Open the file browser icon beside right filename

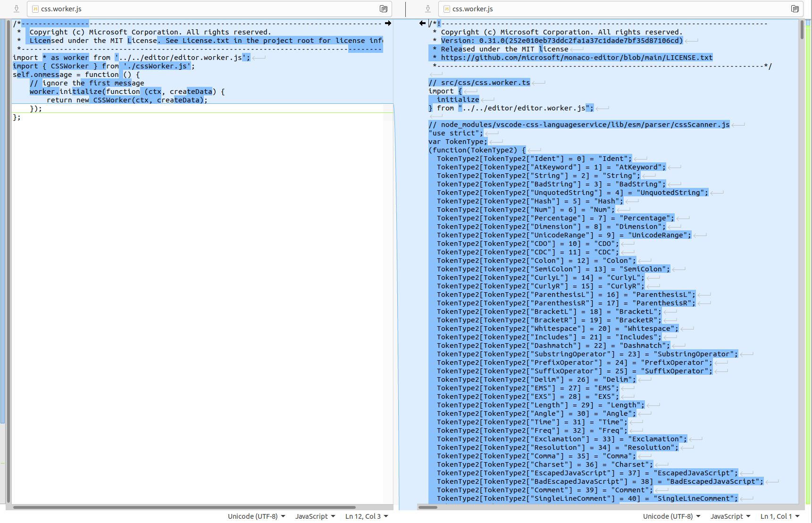795,8
